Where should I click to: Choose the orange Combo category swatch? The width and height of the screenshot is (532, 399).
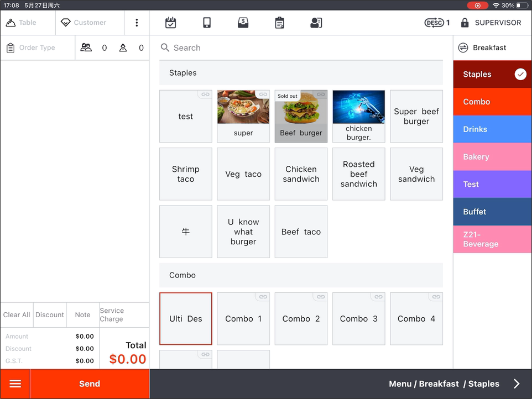(492, 102)
